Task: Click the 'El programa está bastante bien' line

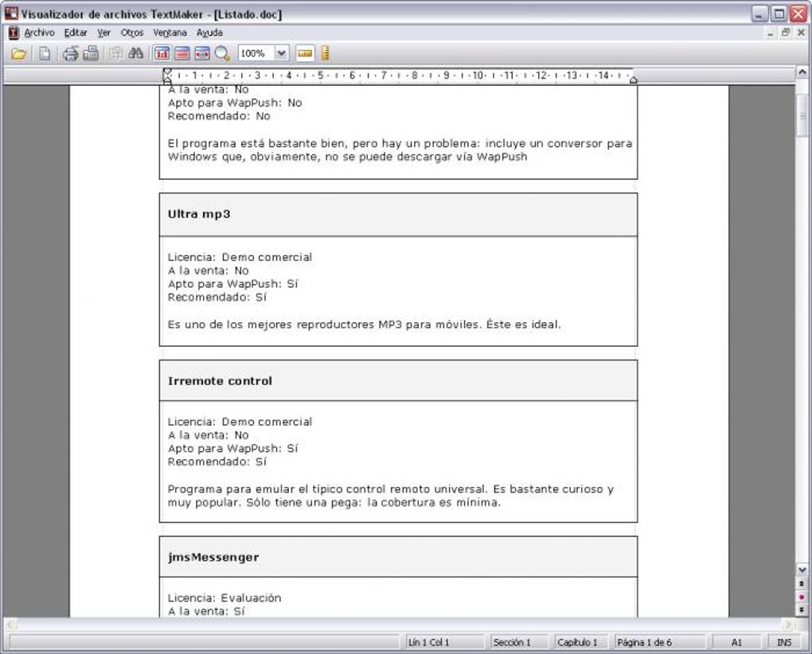Action: [400, 143]
